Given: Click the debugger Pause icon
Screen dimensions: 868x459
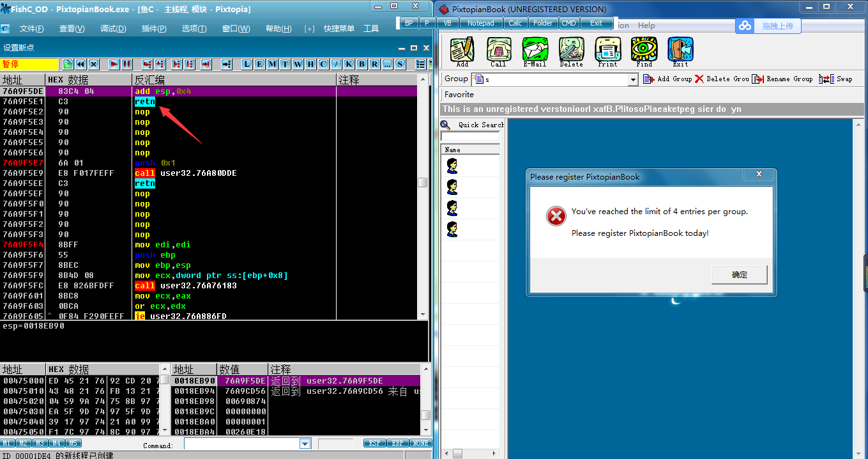Looking at the screenshot, I should pos(126,64).
